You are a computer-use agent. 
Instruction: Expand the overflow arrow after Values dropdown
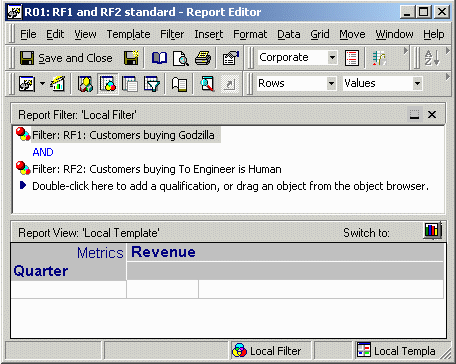448,77
